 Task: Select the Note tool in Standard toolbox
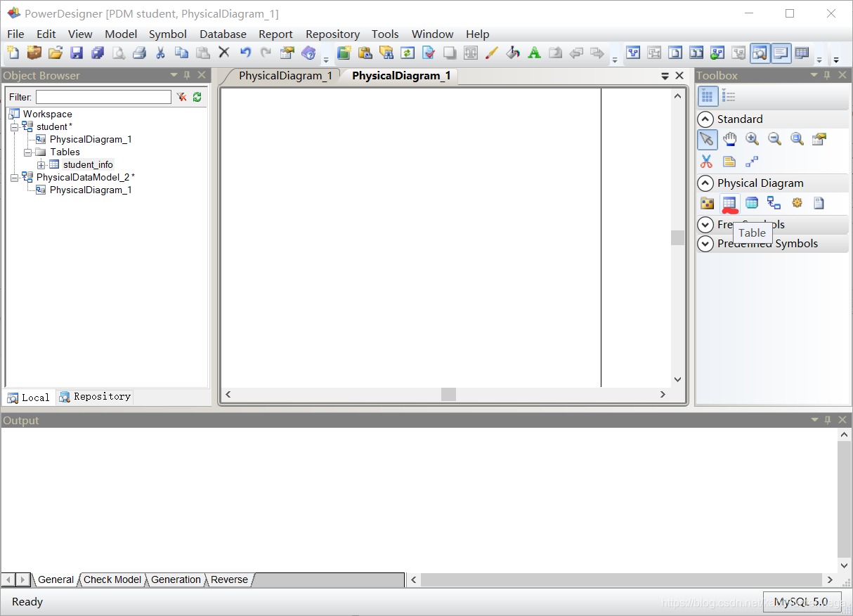(x=729, y=161)
